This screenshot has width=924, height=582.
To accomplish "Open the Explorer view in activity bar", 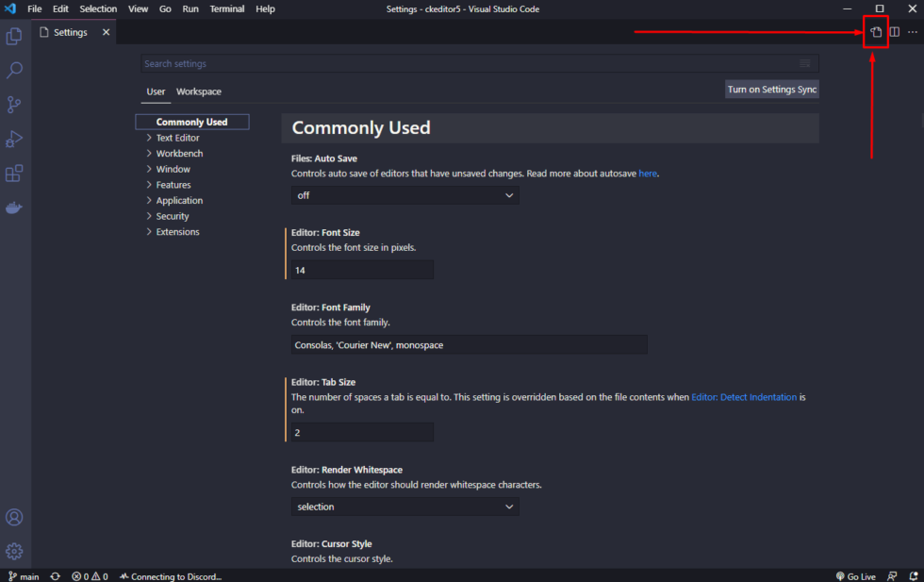I will 14,37.
